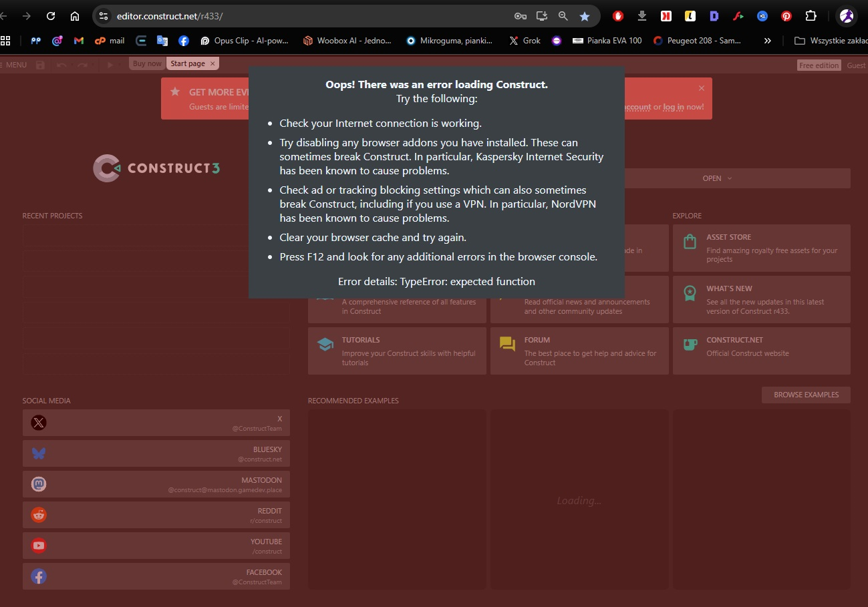
Task: Open the MASTODON social link
Action: pyautogui.click(x=156, y=484)
